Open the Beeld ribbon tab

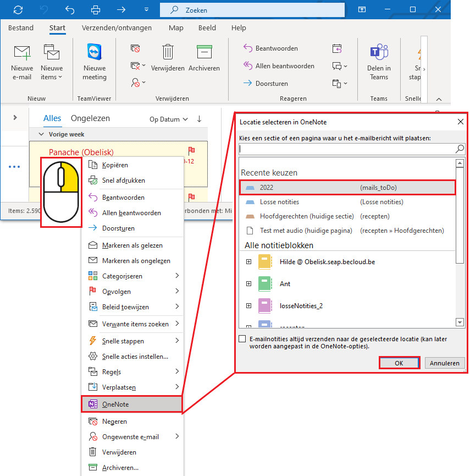207,28
